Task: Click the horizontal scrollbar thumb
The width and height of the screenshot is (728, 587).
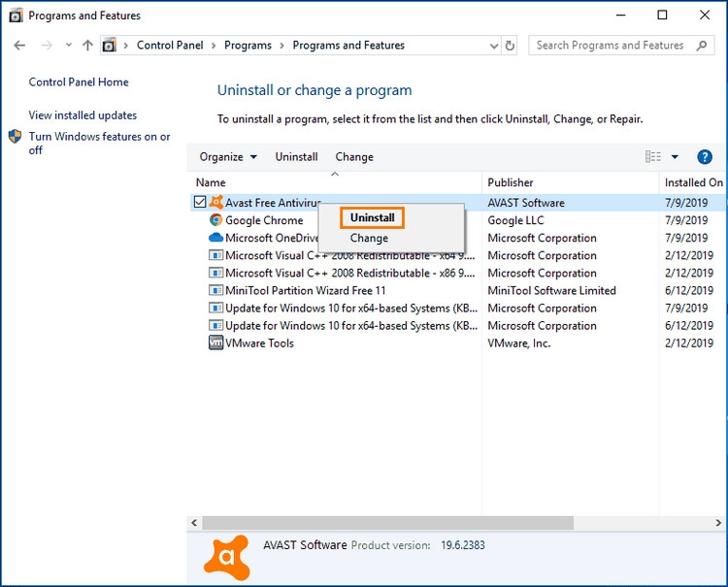Action: 387,523
